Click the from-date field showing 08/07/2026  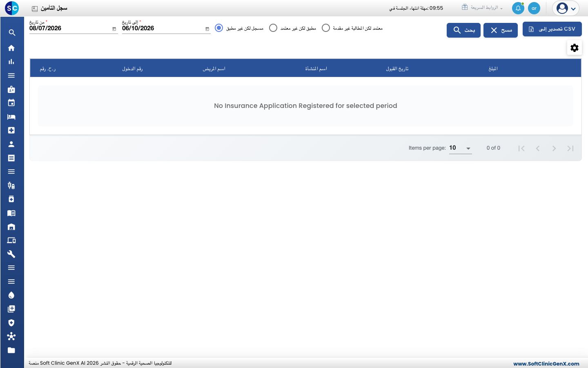pos(69,28)
